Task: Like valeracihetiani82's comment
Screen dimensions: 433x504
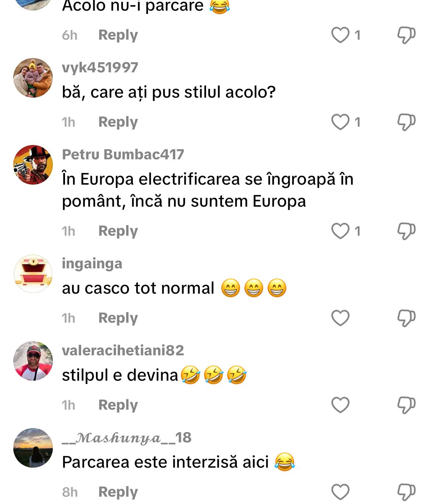Action: [x=340, y=405]
